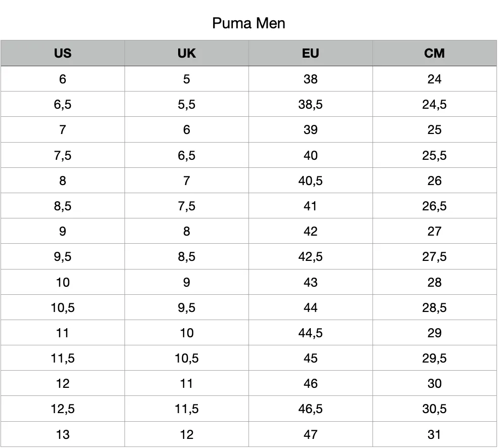Image resolution: width=498 pixels, height=448 pixels.
Task: Click CM value 30 cell
Action: pos(434,383)
